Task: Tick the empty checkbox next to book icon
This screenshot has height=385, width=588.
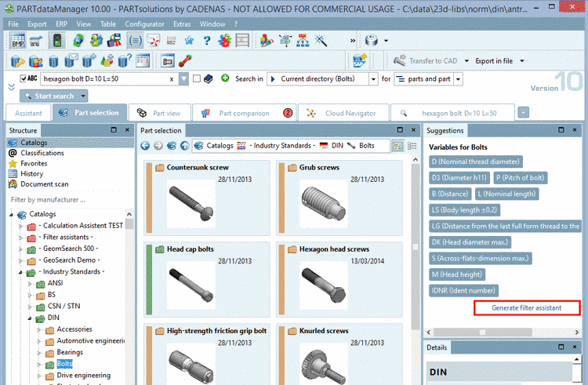Action: click(x=197, y=78)
